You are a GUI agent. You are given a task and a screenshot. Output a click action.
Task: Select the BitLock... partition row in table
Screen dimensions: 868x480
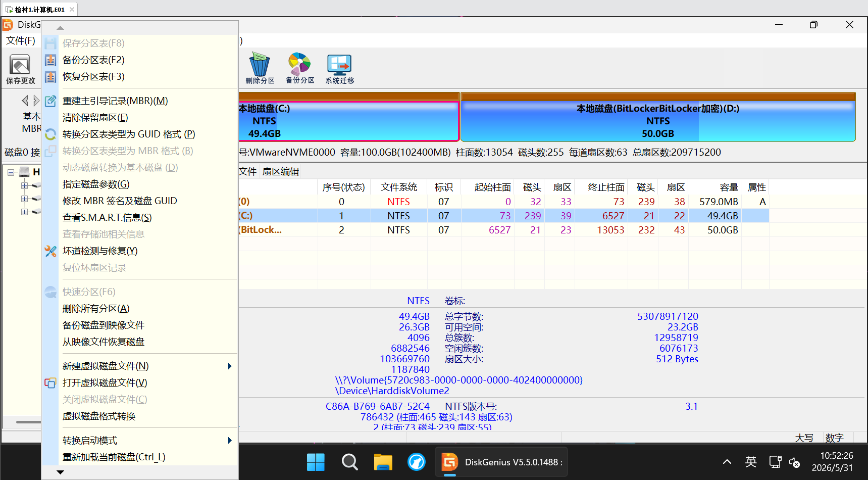(x=503, y=230)
